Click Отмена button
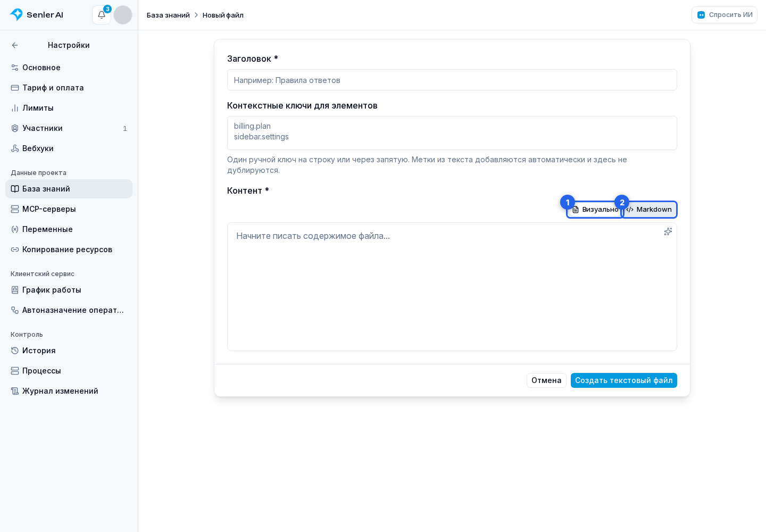The image size is (766, 532). point(546,380)
